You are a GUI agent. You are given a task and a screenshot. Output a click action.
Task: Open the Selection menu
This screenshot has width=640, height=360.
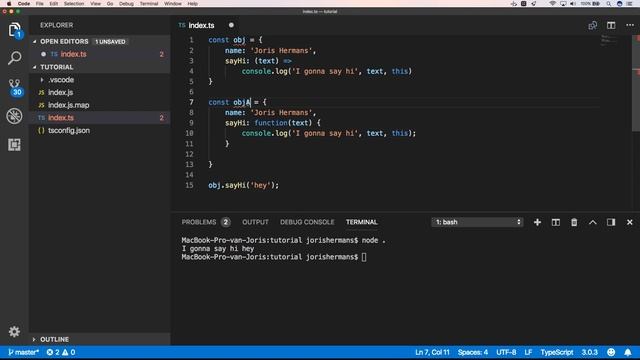(x=74, y=4)
